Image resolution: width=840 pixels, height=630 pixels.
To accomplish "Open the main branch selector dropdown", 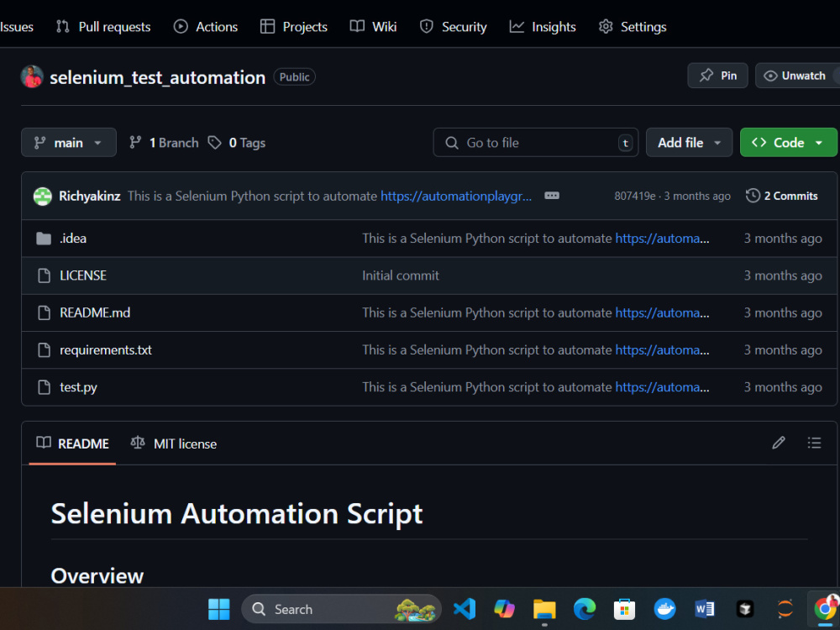I will tap(69, 143).
